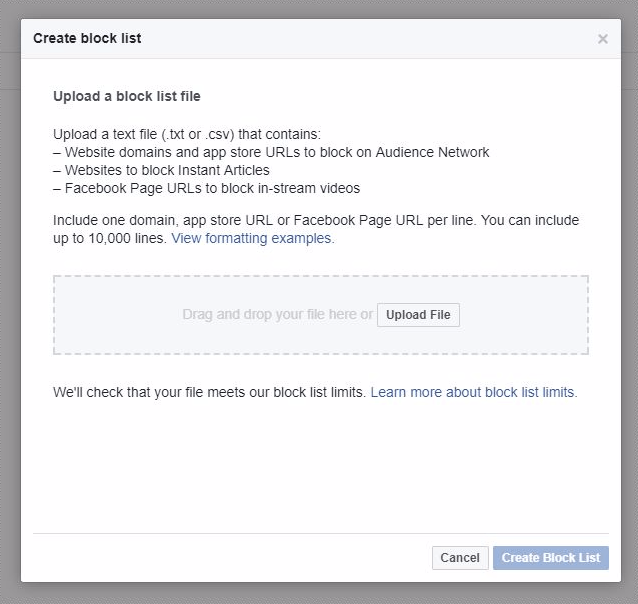Cancel the block list creation

(x=460, y=558)
